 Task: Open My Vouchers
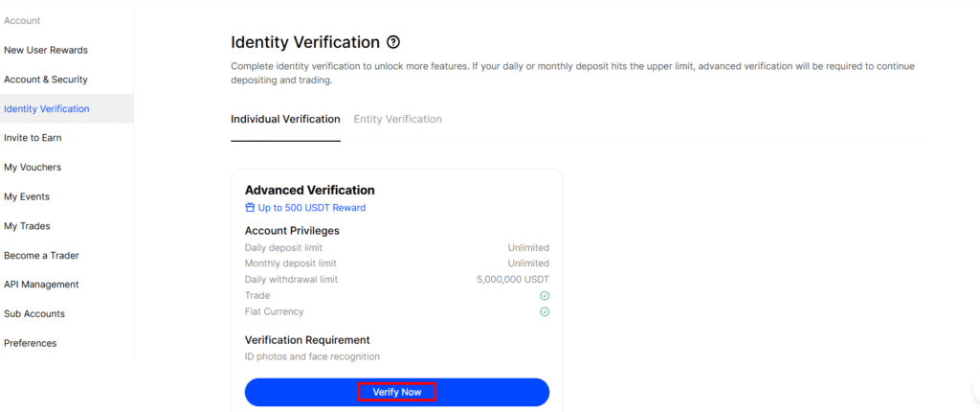[x=33, y=167]
